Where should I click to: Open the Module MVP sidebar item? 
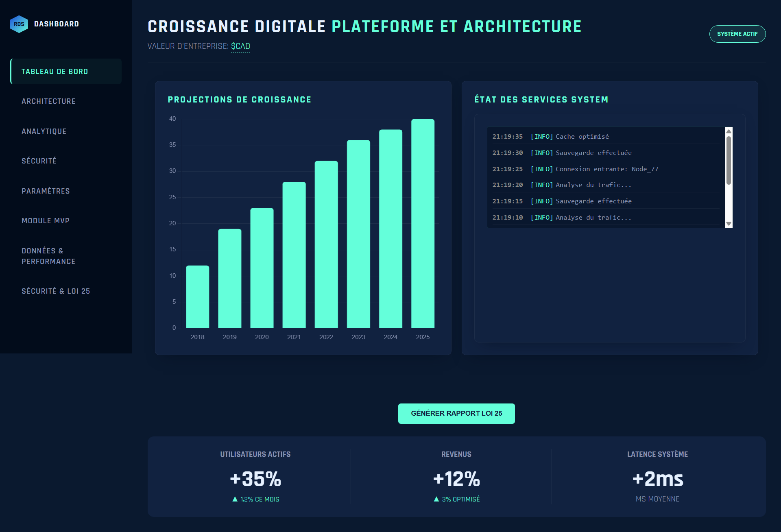click(x=66, y=221)
